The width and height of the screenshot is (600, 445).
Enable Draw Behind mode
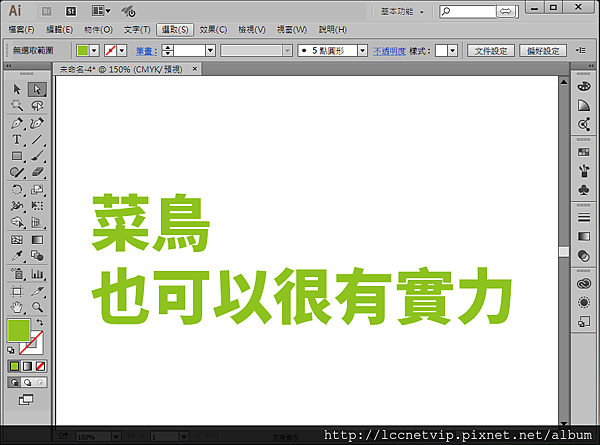click(x=28, y=382)
